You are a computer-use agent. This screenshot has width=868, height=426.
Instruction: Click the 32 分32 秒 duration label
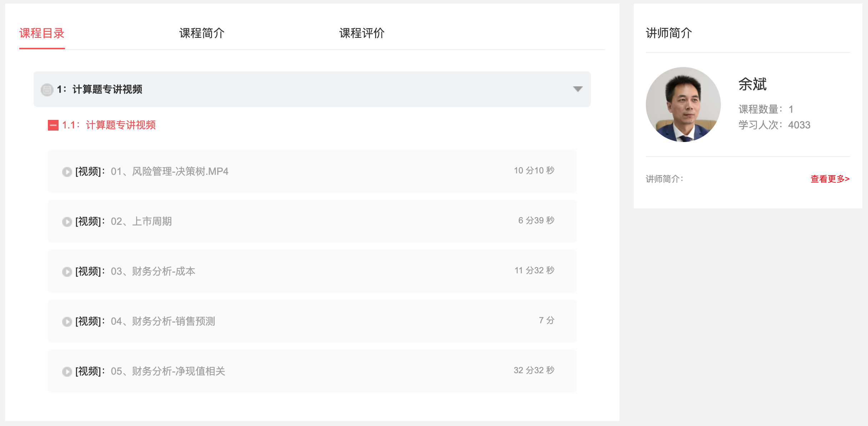(534, 370)
